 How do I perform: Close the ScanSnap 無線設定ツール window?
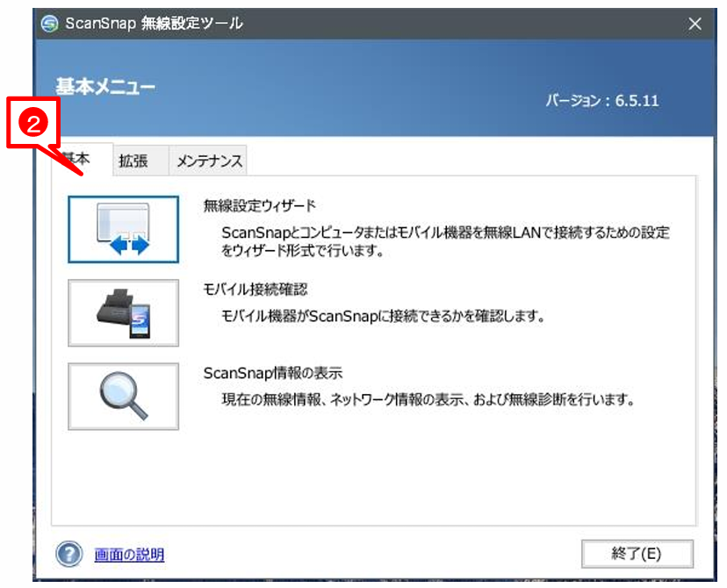695,24
